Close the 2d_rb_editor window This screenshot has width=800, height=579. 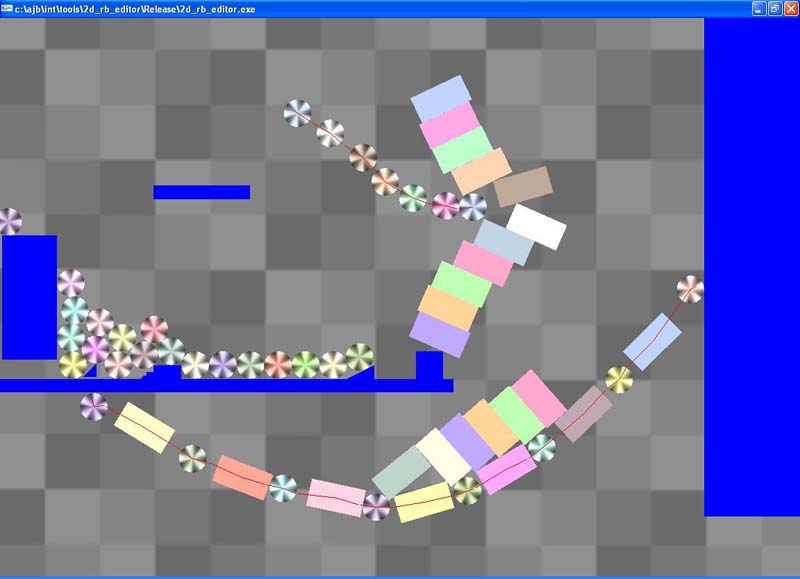790,9
